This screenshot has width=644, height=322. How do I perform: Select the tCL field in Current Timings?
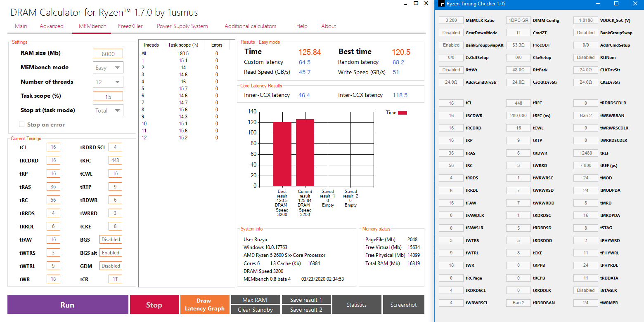click(x=53, y=147)
